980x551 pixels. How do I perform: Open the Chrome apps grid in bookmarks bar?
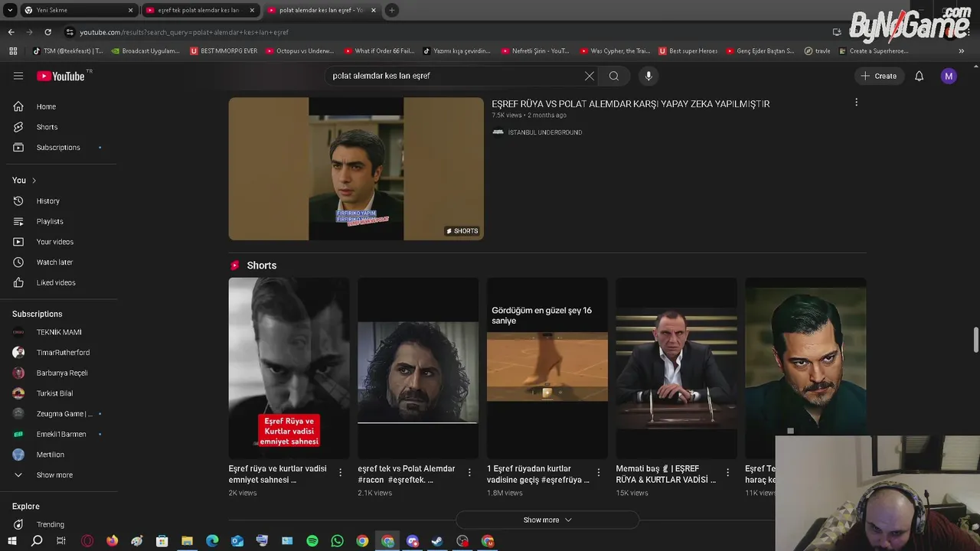12,51
